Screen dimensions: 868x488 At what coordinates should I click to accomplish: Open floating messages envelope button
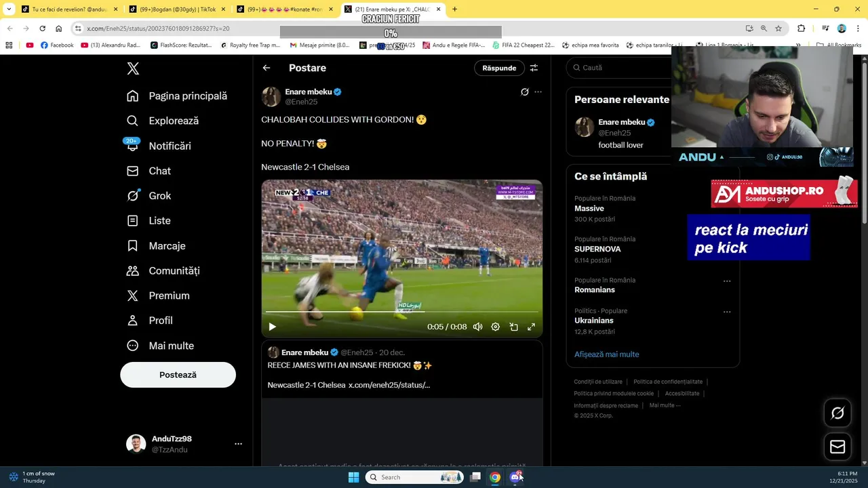(x=837, y=447)
